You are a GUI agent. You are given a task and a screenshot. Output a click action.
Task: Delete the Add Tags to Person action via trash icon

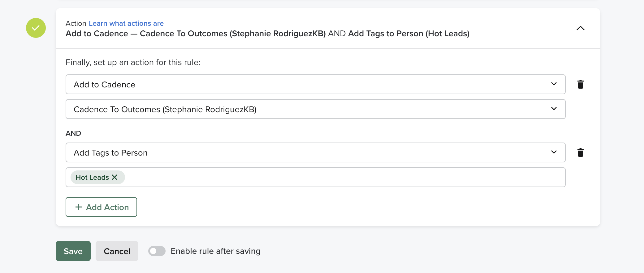tap(581, 152)
